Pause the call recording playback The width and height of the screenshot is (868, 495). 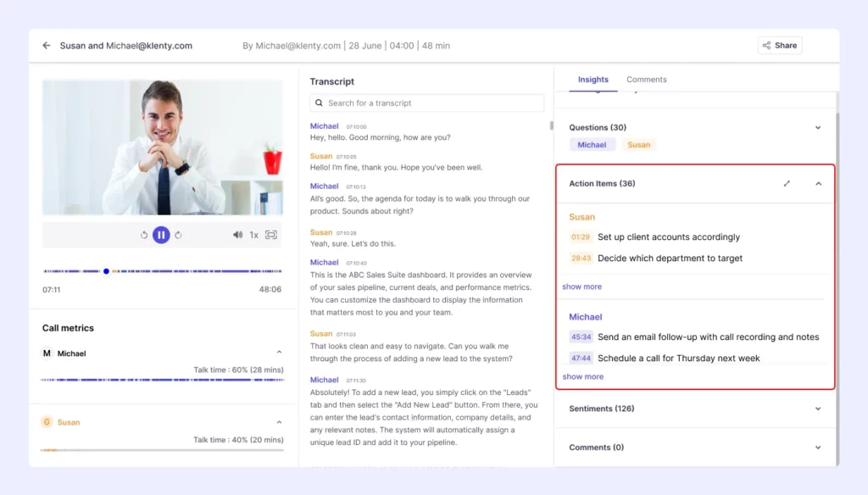click(161, 235)
